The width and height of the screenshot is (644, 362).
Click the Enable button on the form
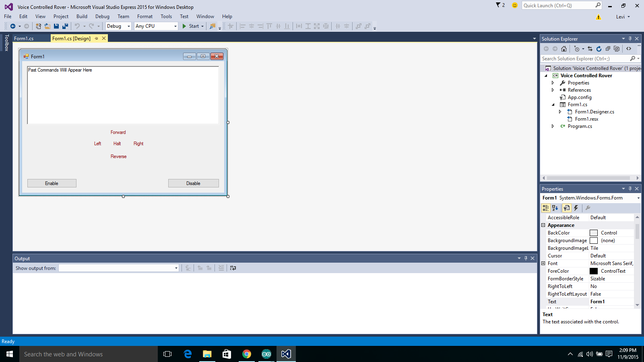point(52,183)
